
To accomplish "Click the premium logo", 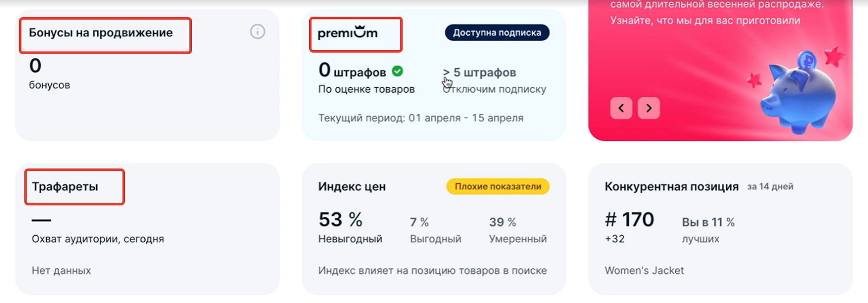I will 347,33.
